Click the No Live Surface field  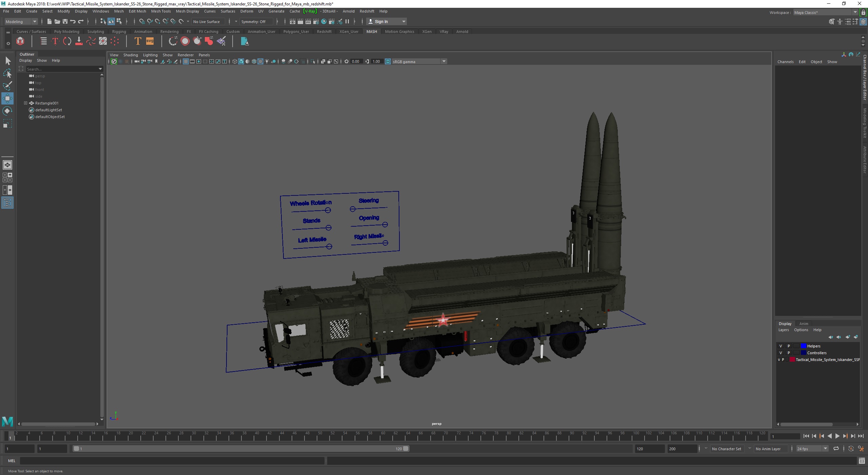point(208,21)
